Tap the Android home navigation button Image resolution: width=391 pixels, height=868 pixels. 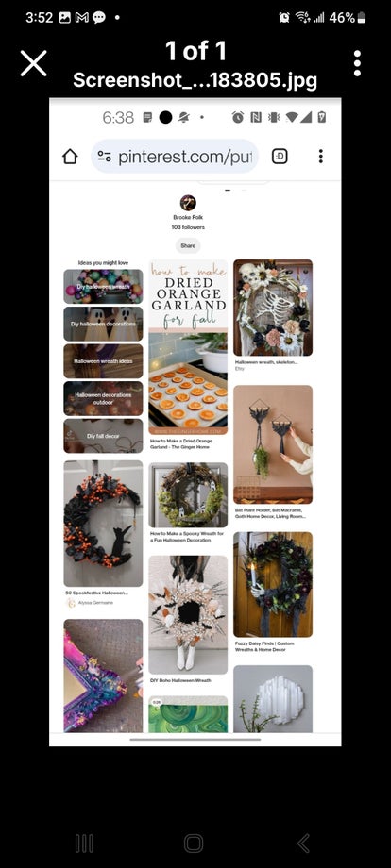194,843
